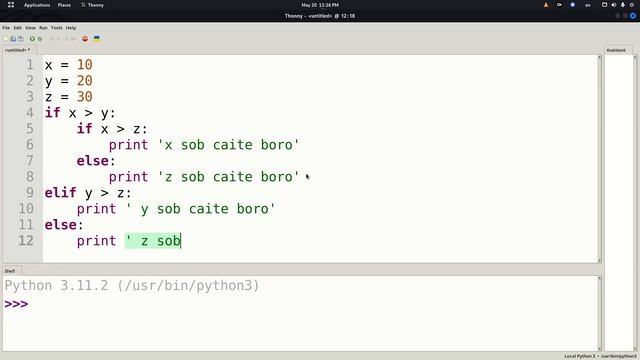Click line 2 code 'y = 20'
640x360 pixels.
pyautogui.click(x=69, y=81)
